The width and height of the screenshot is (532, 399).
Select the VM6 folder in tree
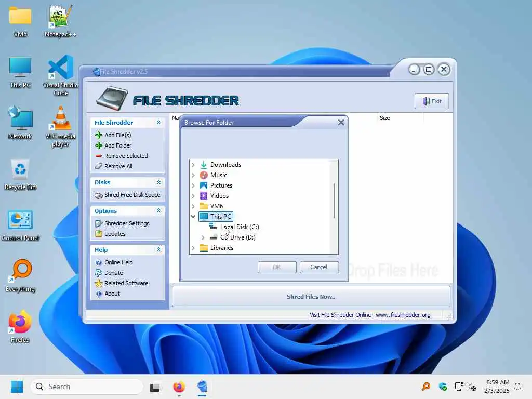pos(217,206)
